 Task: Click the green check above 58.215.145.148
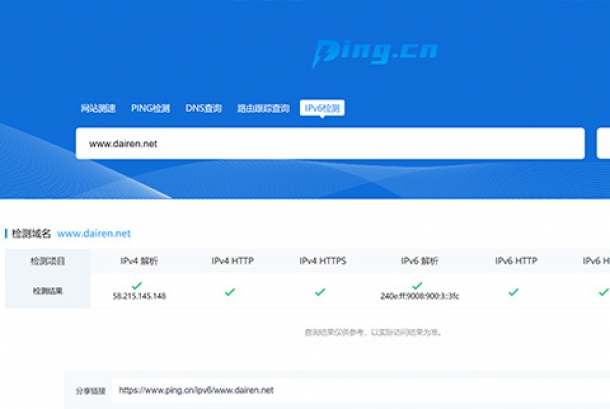[x=137, y=286]
